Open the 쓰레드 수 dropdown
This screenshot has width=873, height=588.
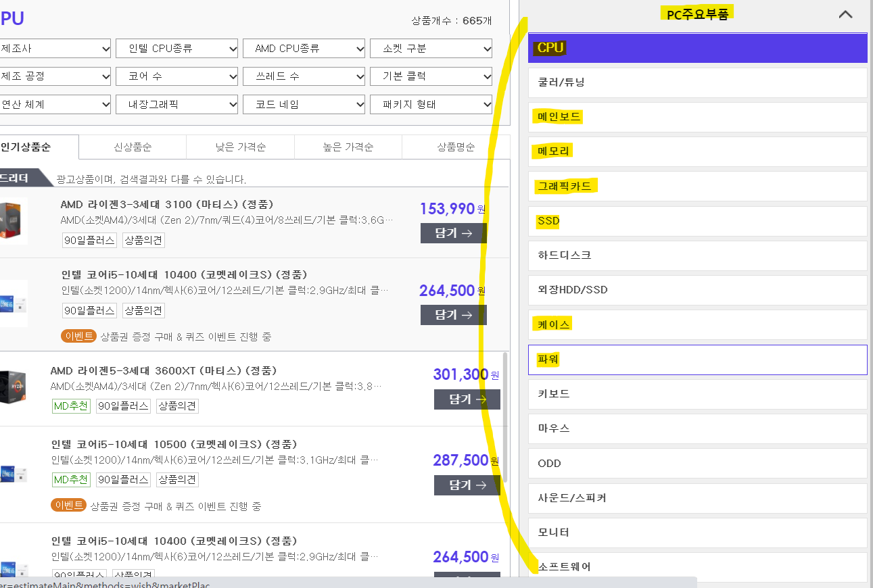click(304, 76)
